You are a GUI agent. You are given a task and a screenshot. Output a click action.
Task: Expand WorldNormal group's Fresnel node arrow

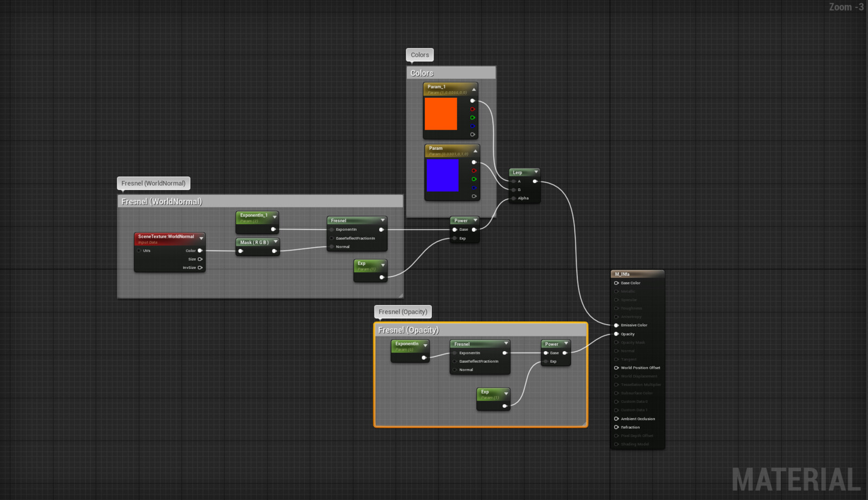(382, 220)
